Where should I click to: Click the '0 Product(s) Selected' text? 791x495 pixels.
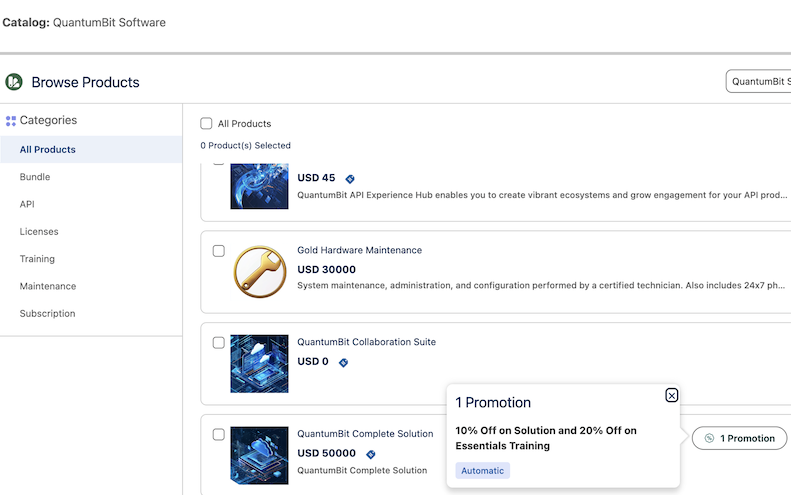tap(245, 145)
